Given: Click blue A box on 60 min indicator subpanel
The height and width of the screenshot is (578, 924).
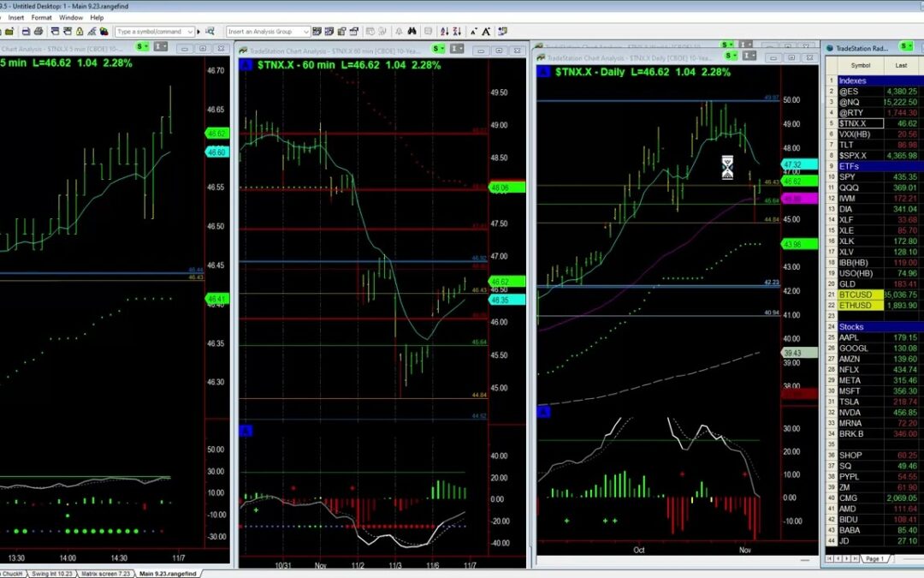Looking at the screenshot, I should point(246,431).
